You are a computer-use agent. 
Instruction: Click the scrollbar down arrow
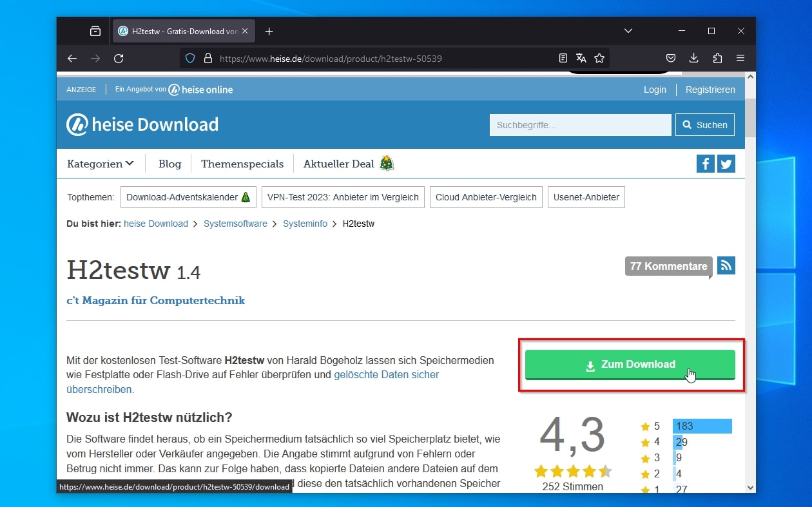pos(750,488)
